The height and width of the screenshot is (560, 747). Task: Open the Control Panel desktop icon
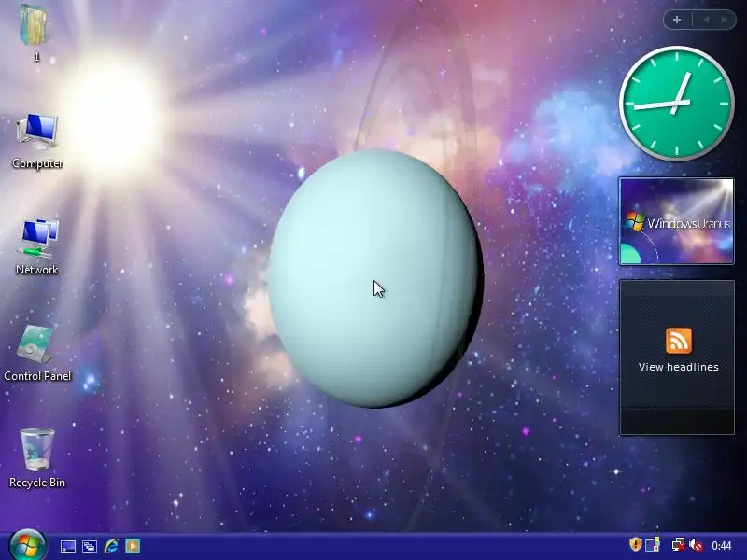pos(37,353)
